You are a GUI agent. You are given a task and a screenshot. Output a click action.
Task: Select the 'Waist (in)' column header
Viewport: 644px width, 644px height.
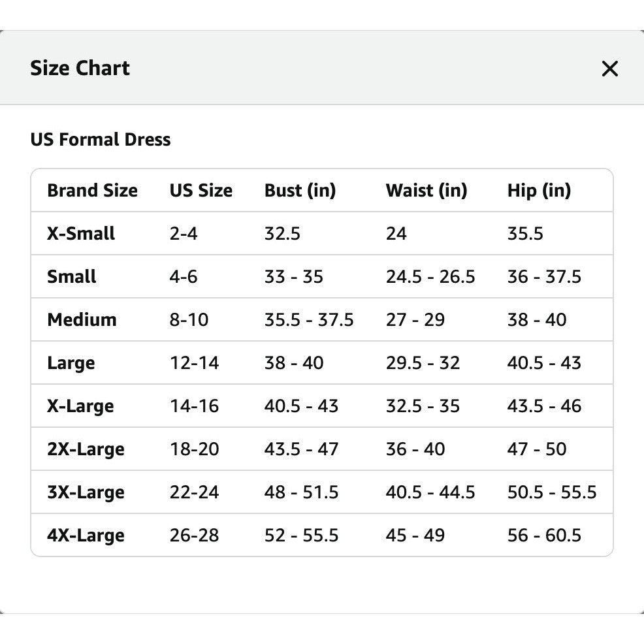[x=427, y=191]
